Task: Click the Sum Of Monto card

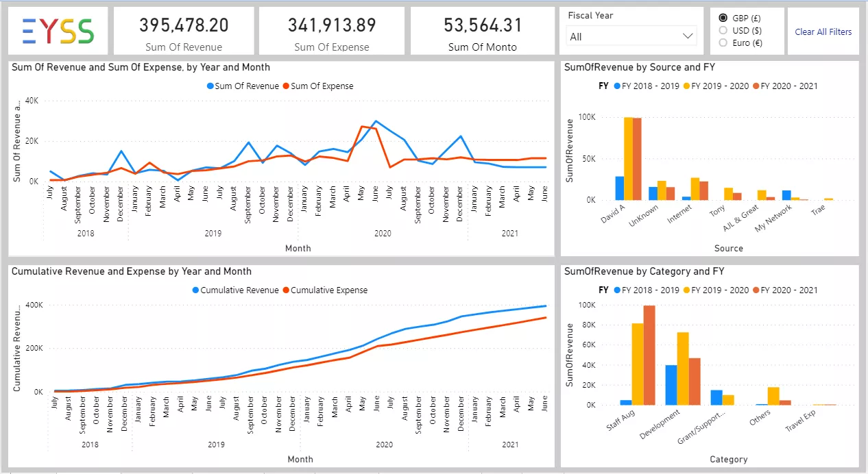Action: (x=482, y=31)
